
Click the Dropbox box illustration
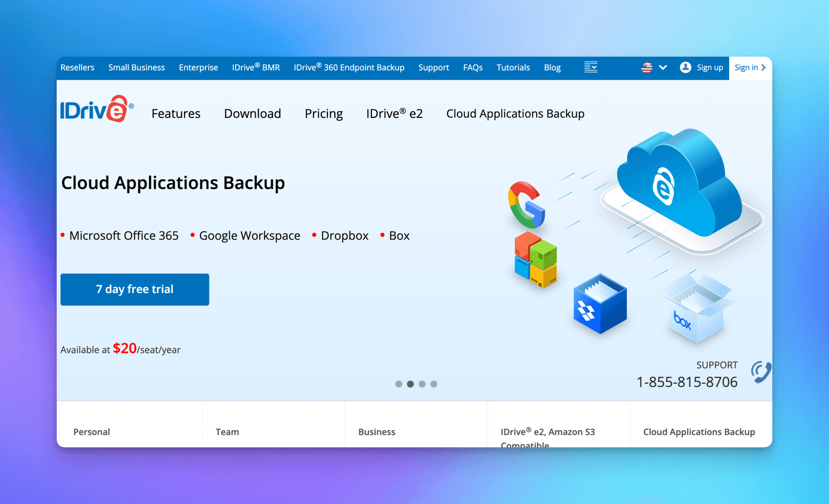(600, 303)
